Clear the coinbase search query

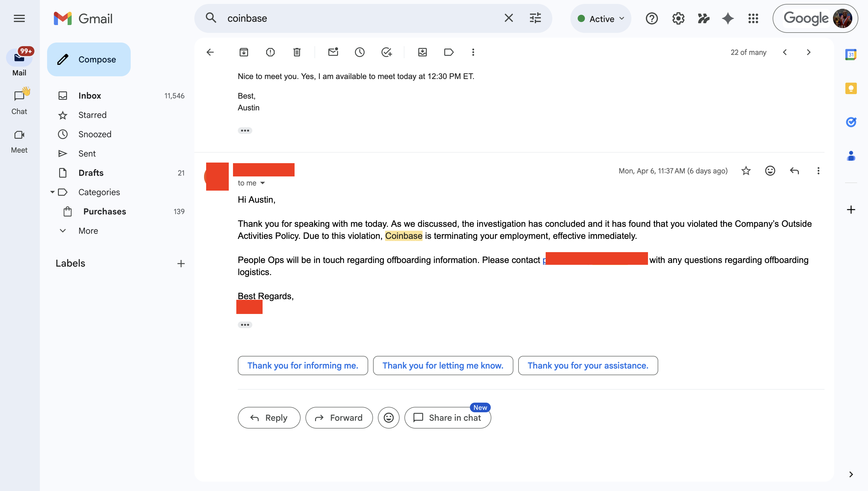click(509, 18)
